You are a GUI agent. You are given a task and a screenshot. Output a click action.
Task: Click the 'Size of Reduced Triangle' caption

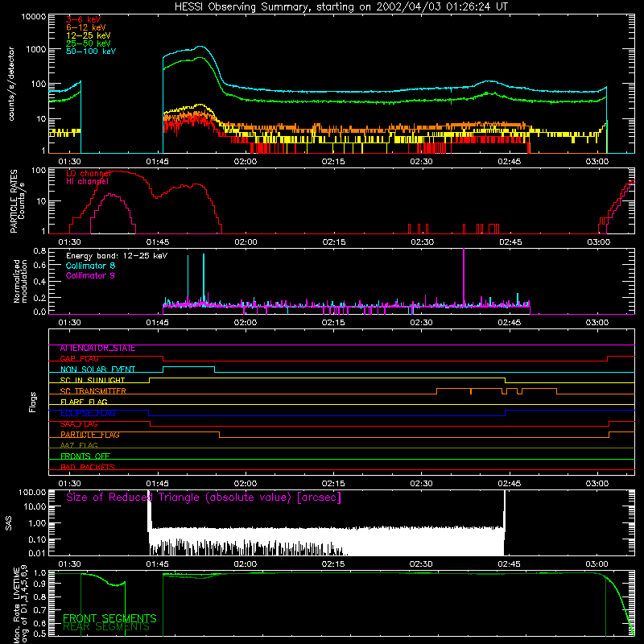tap(204, 497)
